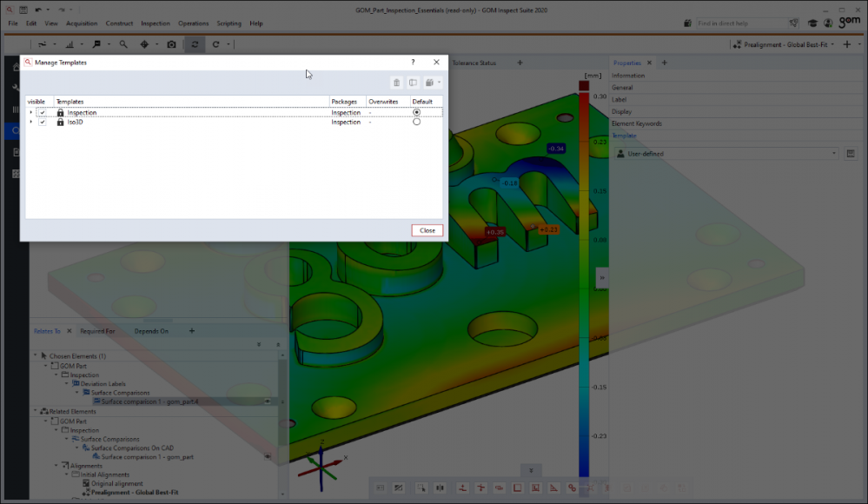Viewport: 868px width, 504px height.
Task: Click the magnifier zoom icon in main toolbar
Action: (123, 44)
